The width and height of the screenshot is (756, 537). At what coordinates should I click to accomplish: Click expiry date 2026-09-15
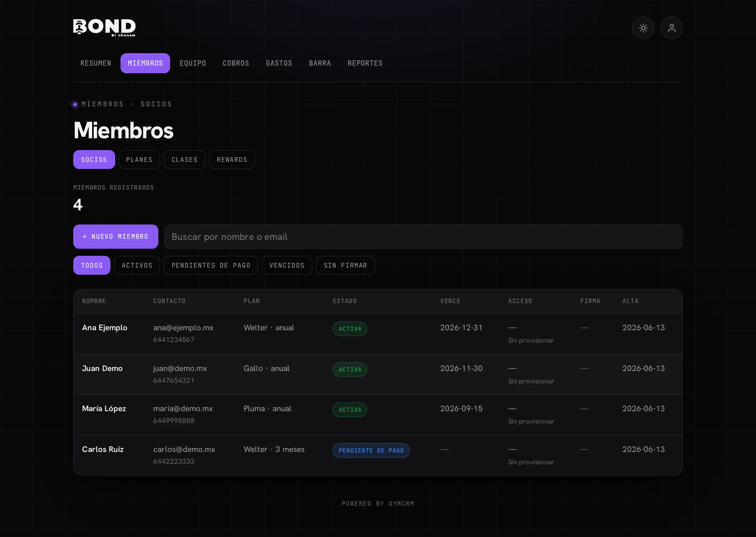(461, 409)
